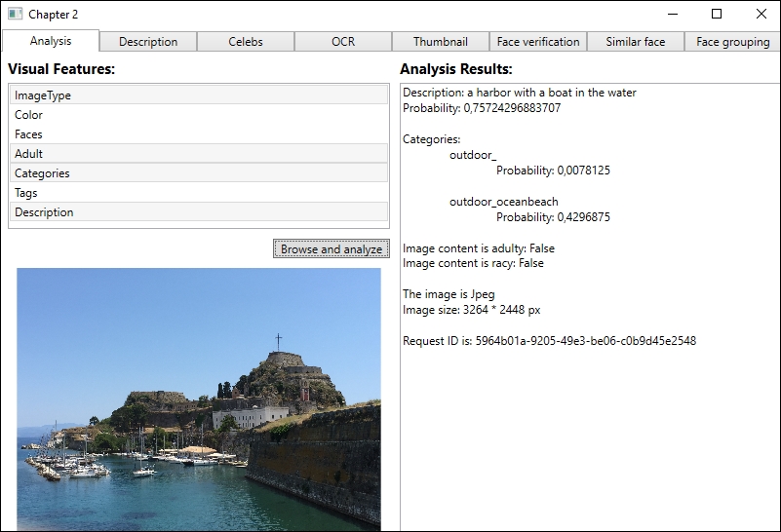781x532 pixels.
Task: Select Description item in Visual Features list
Action: point(199,212)
